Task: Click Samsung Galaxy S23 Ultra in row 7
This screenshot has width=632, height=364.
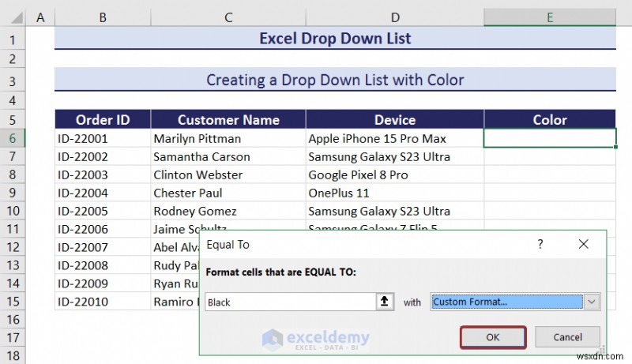Action: click(395, 156)
